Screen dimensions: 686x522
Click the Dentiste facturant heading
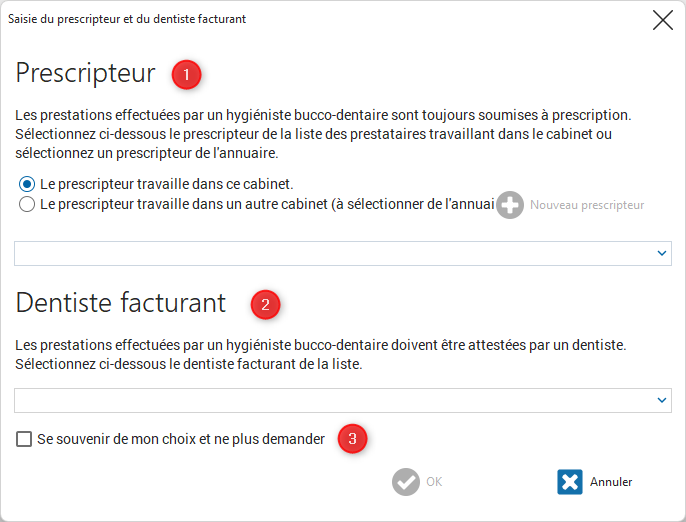pyautogui.click(x=120, y=302)
